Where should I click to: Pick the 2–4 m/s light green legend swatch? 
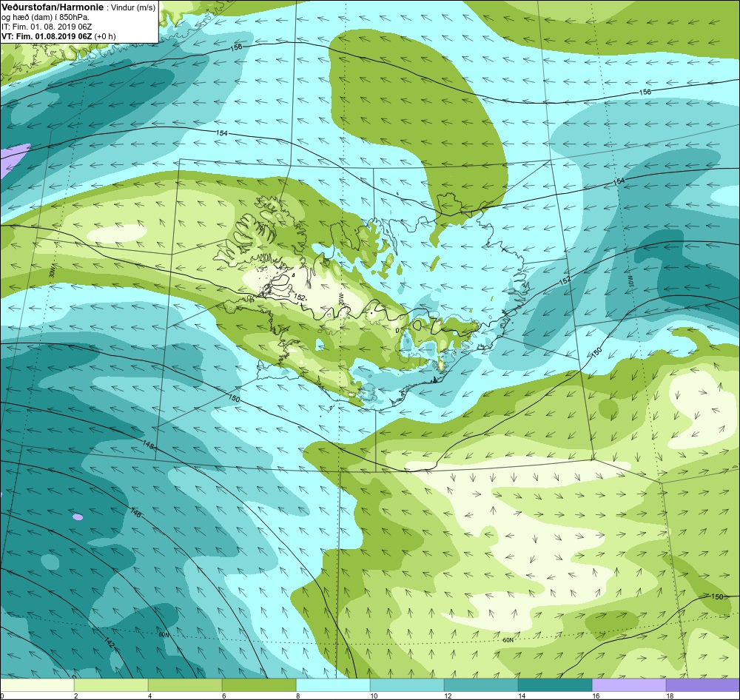point(111,685)
